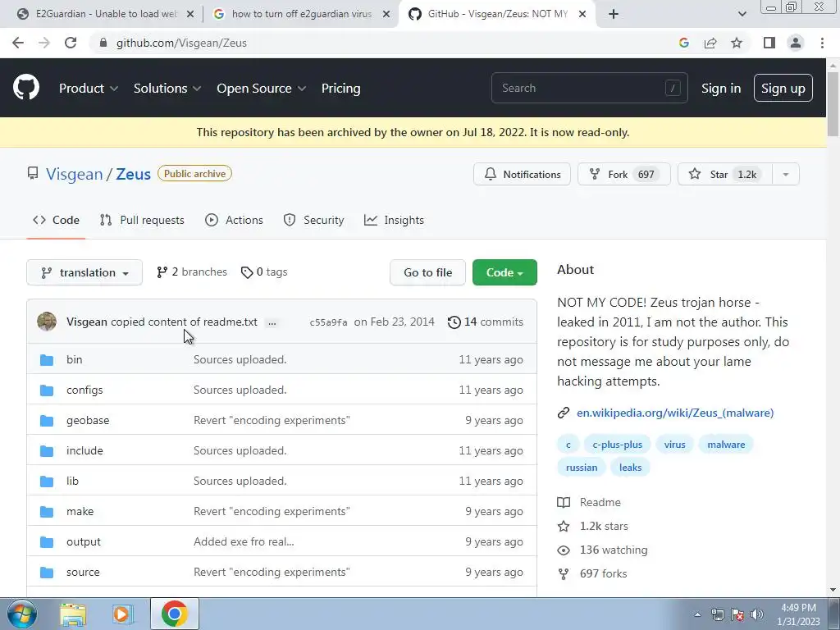Image resolution: width=840 pixels, height=630 pixels.
Task: Click the malware topic tag
Action: pyautogui.click(x=726, y=445)
